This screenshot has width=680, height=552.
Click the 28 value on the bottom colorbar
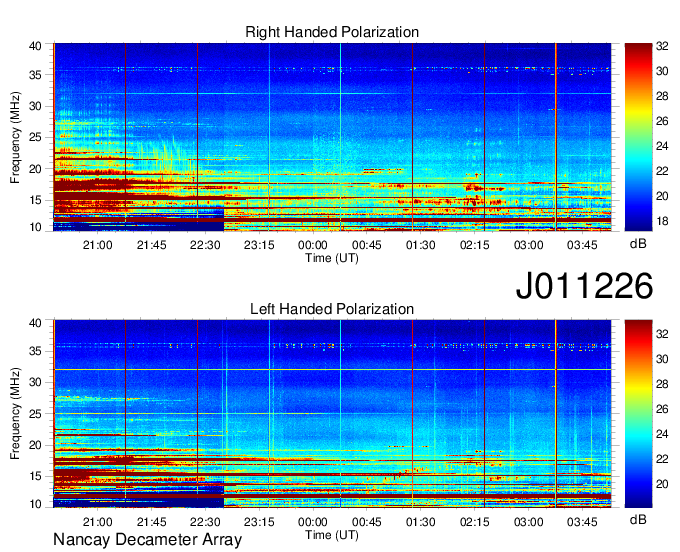point(662,384)
